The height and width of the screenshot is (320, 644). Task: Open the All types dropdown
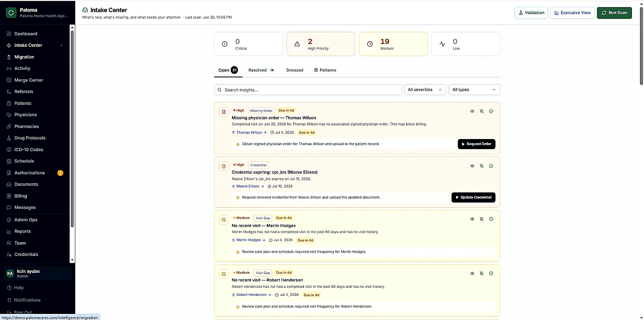pos(474,90)
